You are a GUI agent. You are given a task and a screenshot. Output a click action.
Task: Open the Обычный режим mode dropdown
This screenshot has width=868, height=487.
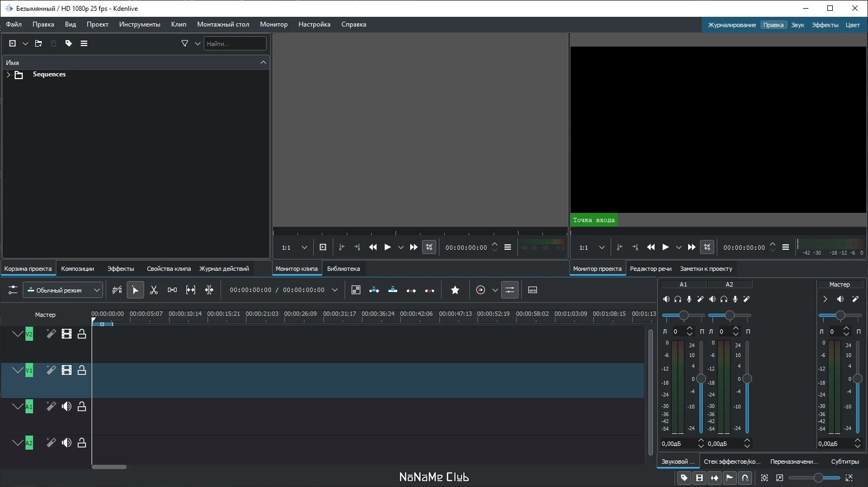(62, 290)
